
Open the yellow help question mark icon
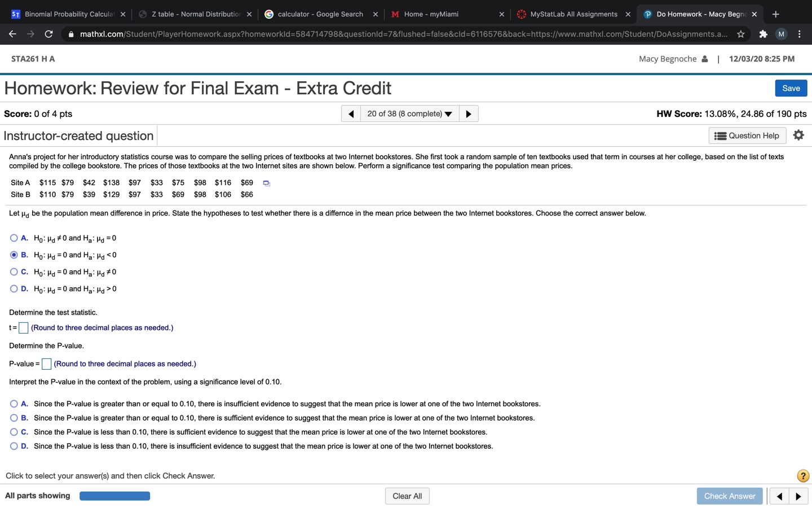tap(803, 476)
